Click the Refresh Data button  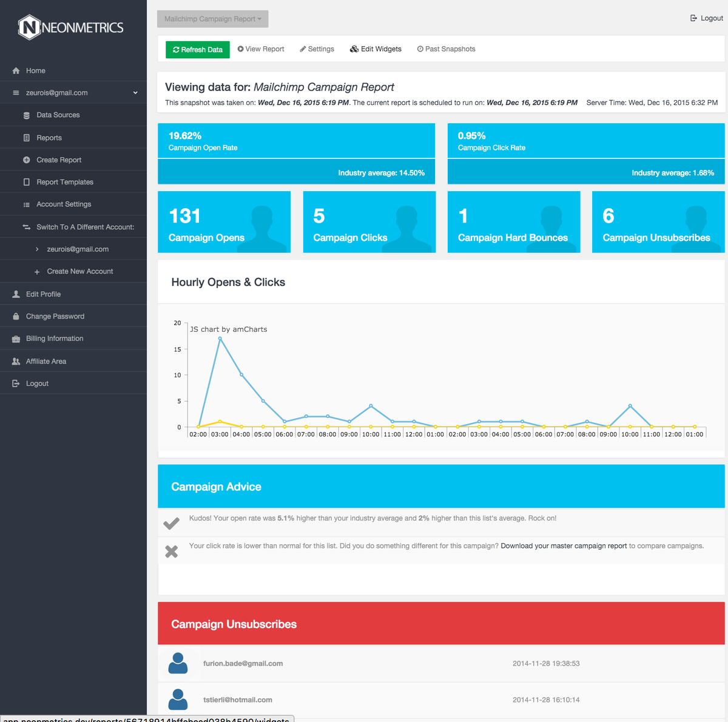pyautogui.click(x=198, y=50)
